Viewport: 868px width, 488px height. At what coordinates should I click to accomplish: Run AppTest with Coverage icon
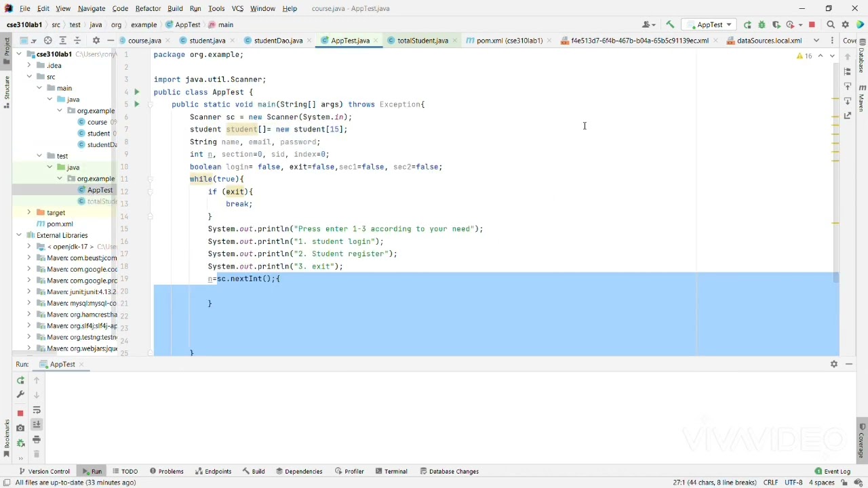coord(776,24)
